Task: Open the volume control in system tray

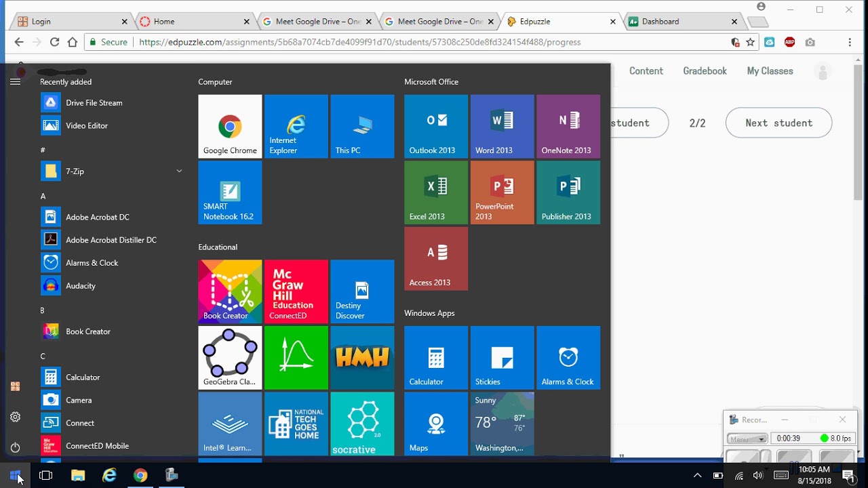Action: pyautogui.click(x=758, y=475)
